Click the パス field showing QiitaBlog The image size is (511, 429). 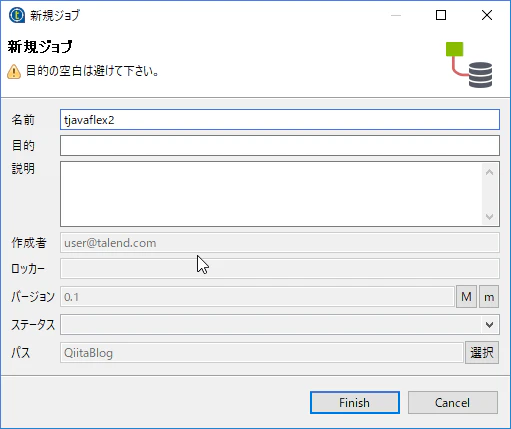click(262, 353)
